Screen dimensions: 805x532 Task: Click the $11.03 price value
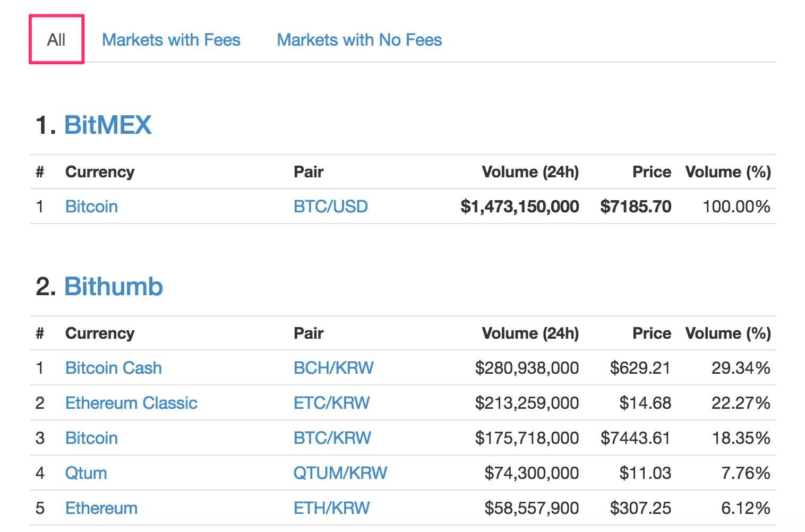click(645, 473)
